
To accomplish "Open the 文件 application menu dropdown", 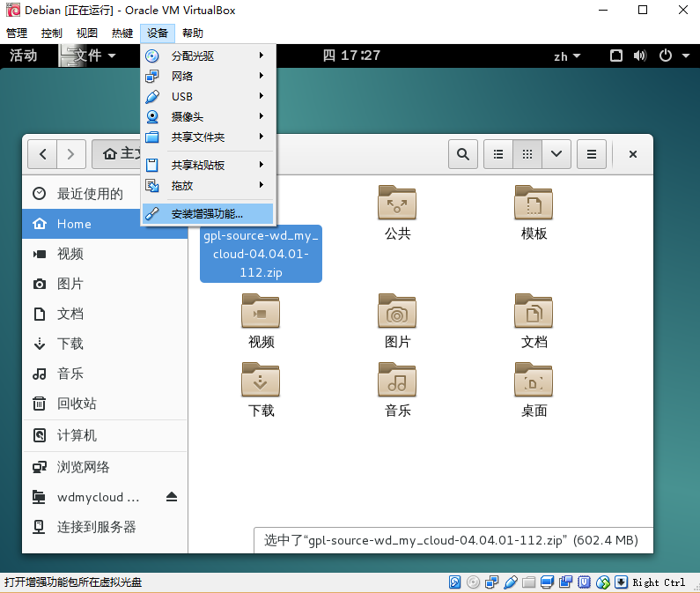I will [x=88, y=56].
